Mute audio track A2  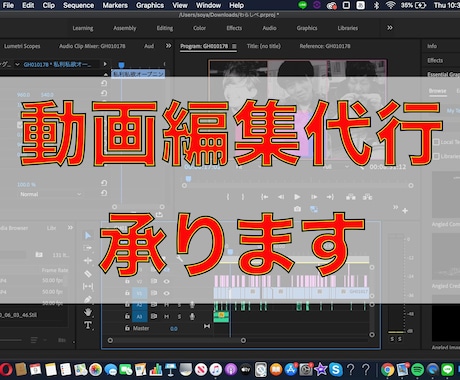(166, 305)
